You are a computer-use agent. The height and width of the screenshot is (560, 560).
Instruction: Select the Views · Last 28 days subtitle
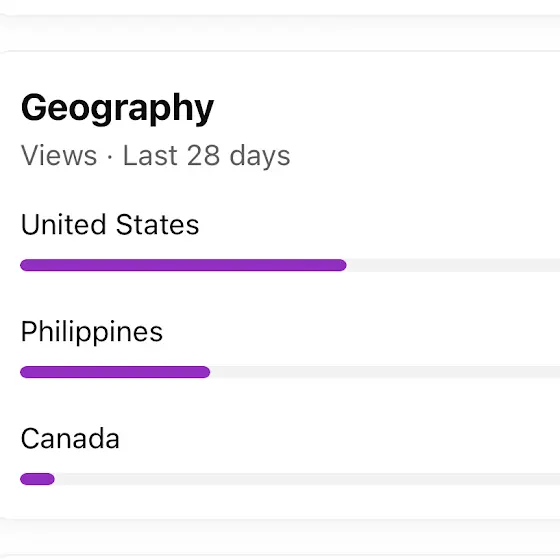tap(155, 156)
